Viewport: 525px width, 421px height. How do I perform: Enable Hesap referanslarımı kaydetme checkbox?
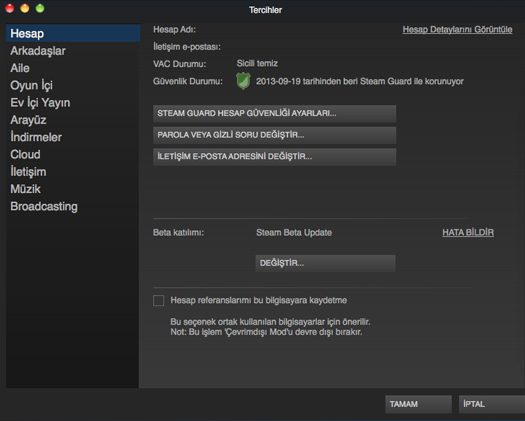tap(158, 300)
